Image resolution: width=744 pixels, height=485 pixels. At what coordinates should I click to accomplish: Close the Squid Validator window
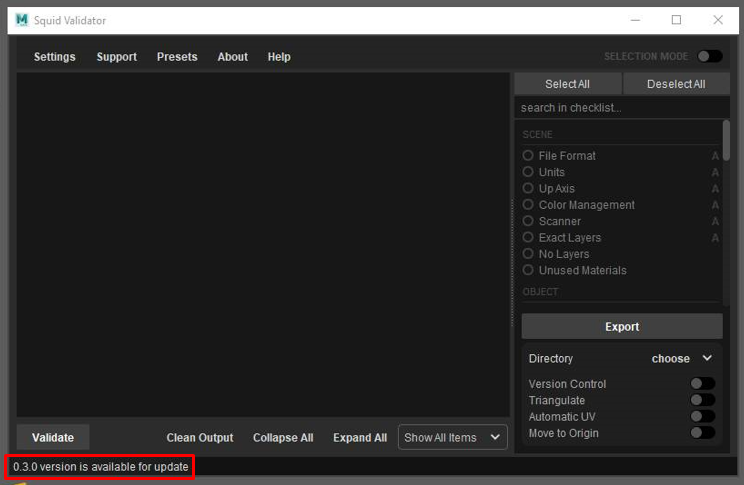pyautogui.click(x=718, y=20)
